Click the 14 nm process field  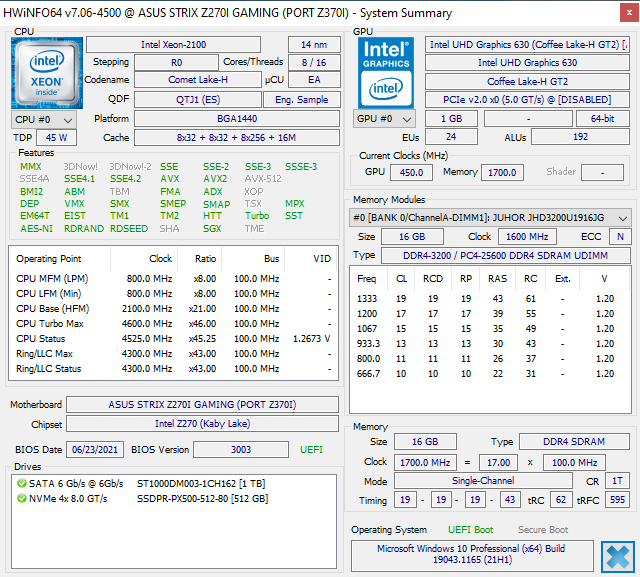(314, 44)
